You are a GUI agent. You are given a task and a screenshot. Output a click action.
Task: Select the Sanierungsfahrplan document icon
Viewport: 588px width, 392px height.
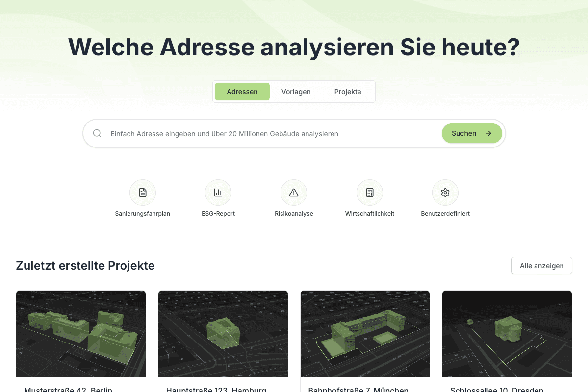click(x=142, y=192)
